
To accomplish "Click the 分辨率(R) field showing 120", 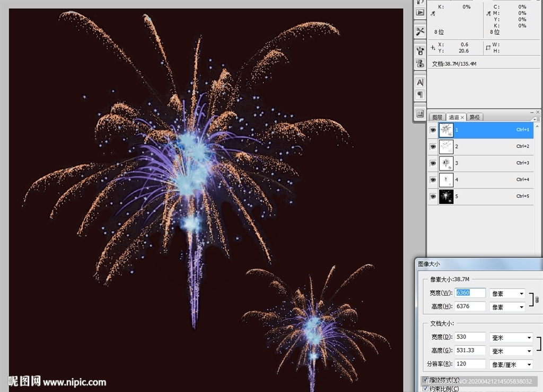I will pyautogui.click(x=470, y=363).
